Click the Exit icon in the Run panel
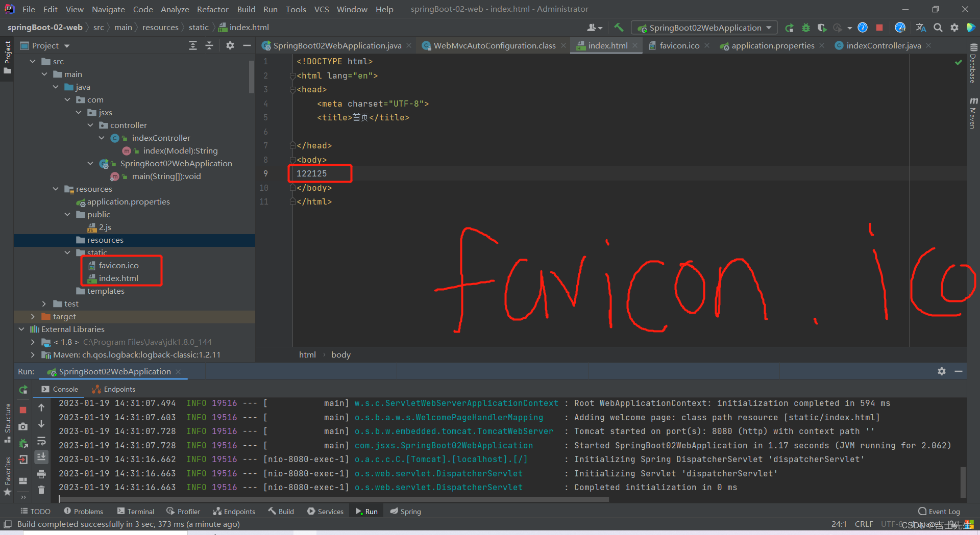The image size is (980, 535). coord(23,460)
